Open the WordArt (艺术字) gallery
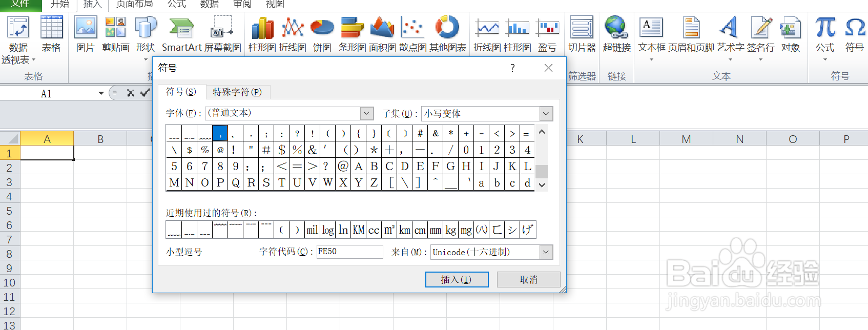868x330 pixels. [731, 39]
